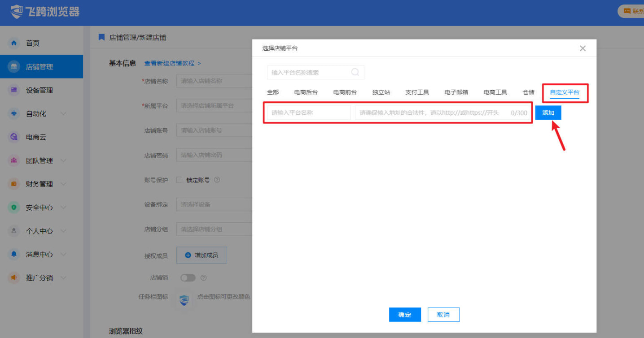
Task: Click the 取消 cancel button
Action: 443,315
